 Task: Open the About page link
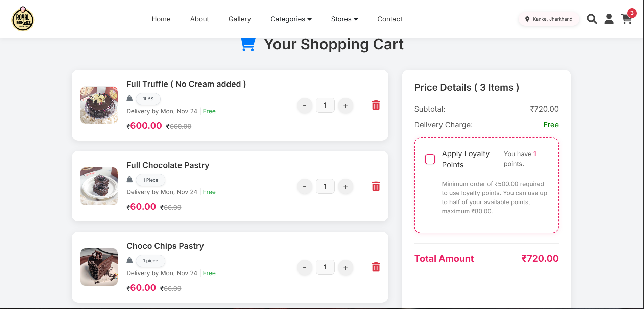pyautogui.click(x=199, y=19)
